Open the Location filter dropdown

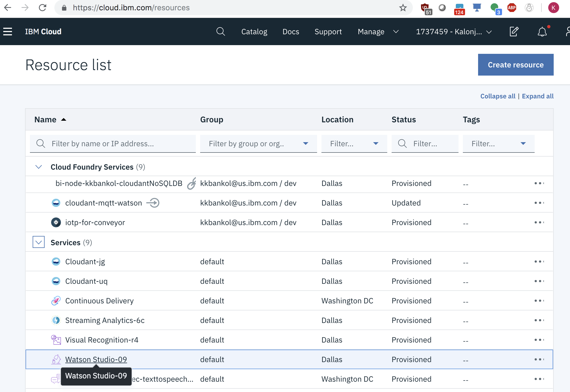point(354,144)
